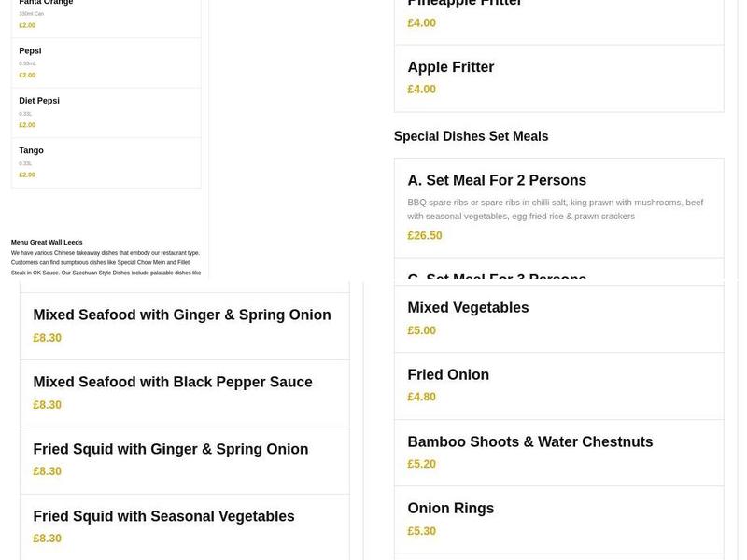Click the £26.50 set meal price
The height and width of the screenshot is (560, 747).
click(425, 235)
